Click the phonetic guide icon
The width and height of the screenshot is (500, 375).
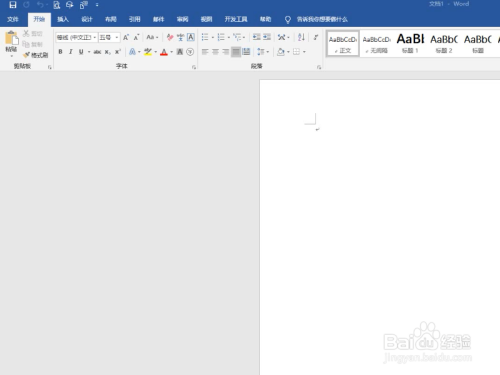[x=180, y=37]
